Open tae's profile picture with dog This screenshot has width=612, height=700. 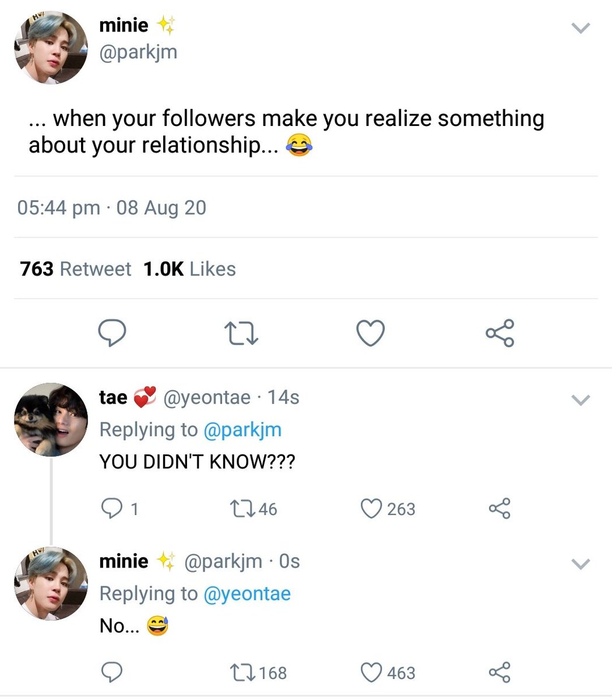point(51,419)
